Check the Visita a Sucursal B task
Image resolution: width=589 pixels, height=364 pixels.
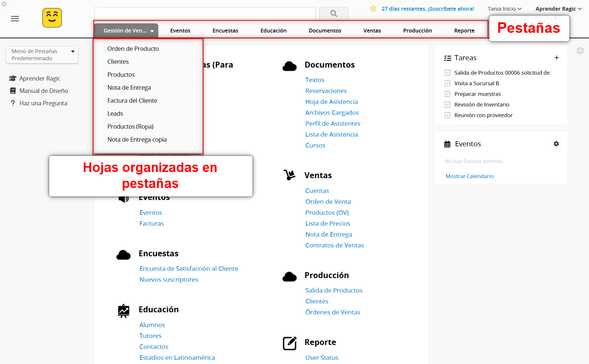click(447, 83)
